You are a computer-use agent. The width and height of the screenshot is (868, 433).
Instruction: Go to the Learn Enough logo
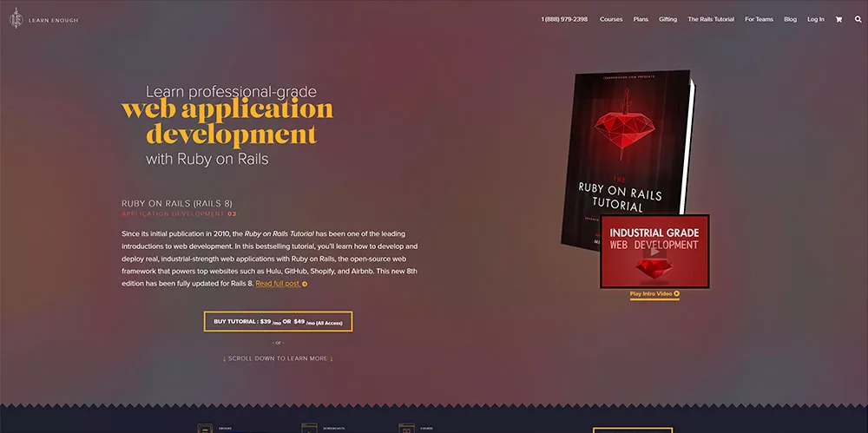pos(43,18)
